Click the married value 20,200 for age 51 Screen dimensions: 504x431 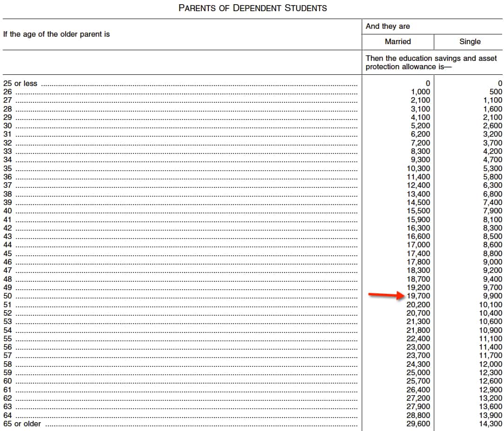(418, 305)
